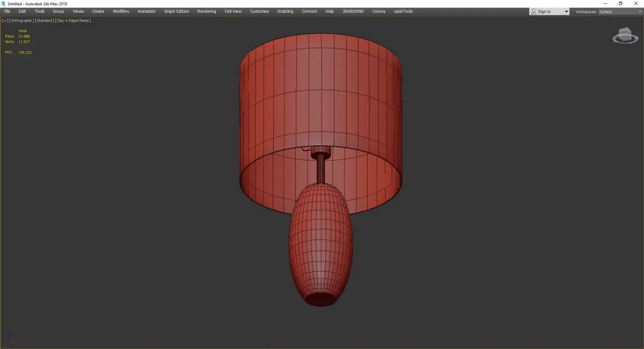Minimize the 3ds Max window

pos(605,4)
